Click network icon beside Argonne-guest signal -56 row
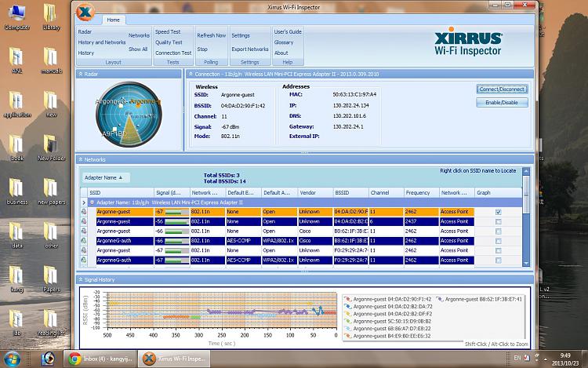The height and width of the screenshot is (368, 588). [x=84, y=221]
